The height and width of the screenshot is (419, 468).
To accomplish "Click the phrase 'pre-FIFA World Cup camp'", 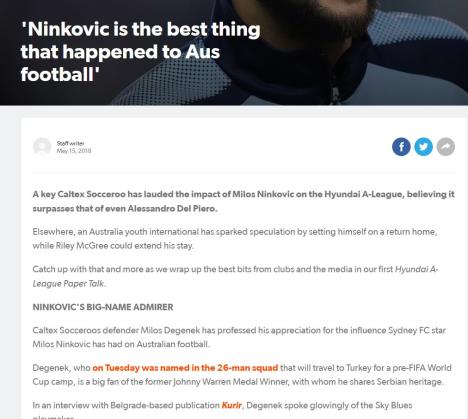I will (242, 375).
